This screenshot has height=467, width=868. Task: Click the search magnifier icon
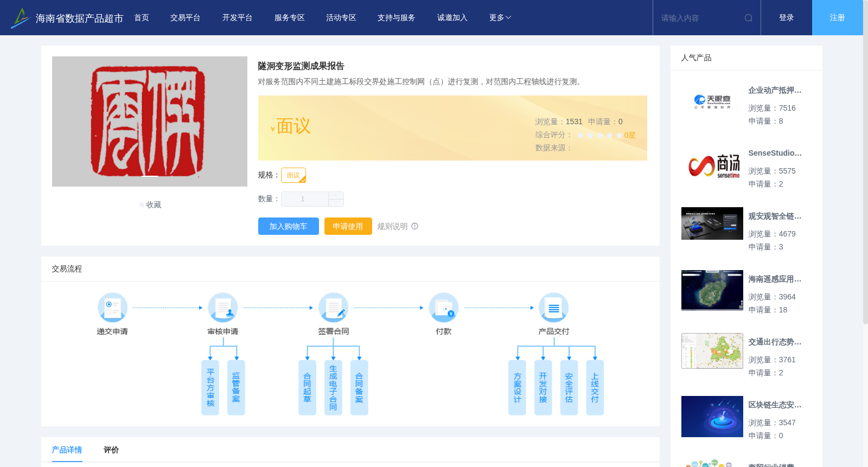[749, 18]
